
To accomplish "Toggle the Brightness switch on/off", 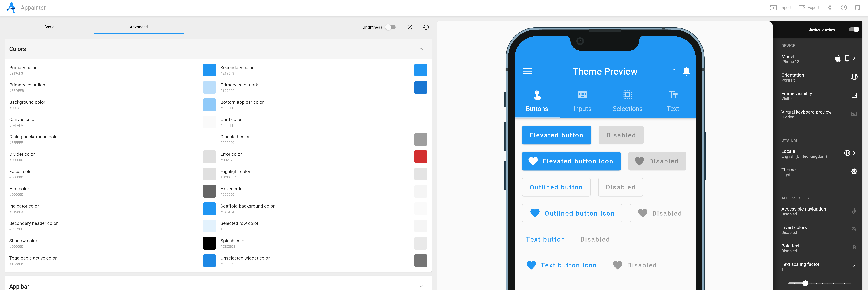I will 391,27.
